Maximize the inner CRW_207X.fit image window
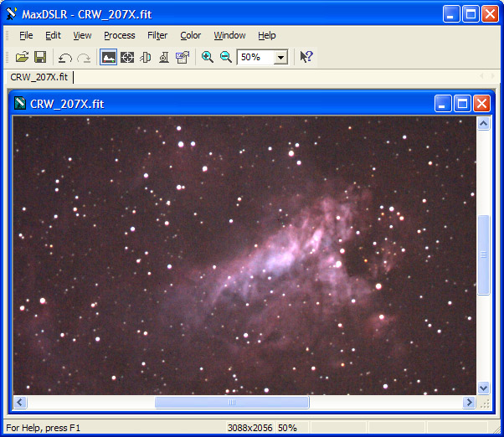 [x=462, y=104]
